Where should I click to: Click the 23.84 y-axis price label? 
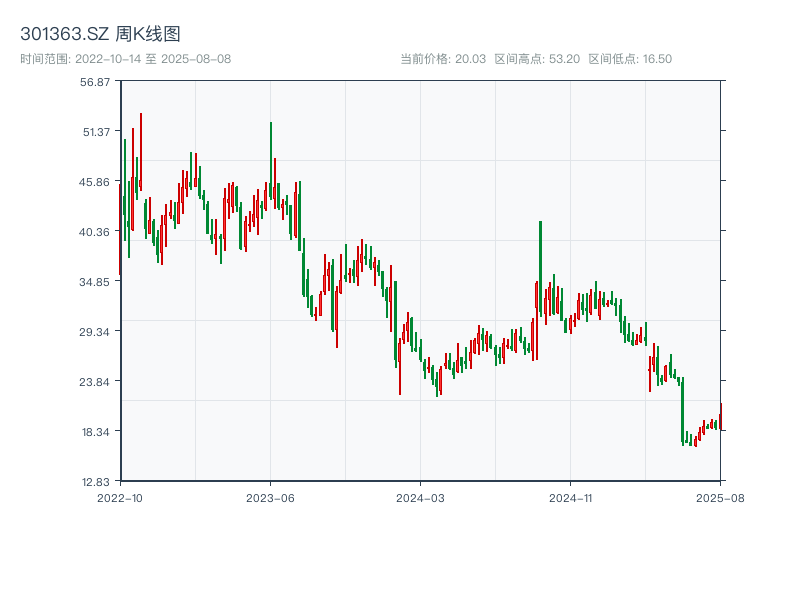(96, 382)
